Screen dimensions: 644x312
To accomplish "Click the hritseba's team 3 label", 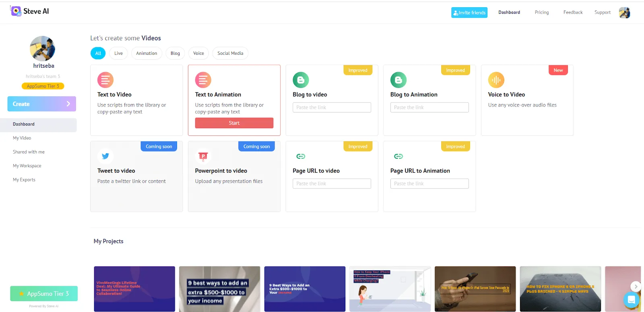I will tap(43, 76).
